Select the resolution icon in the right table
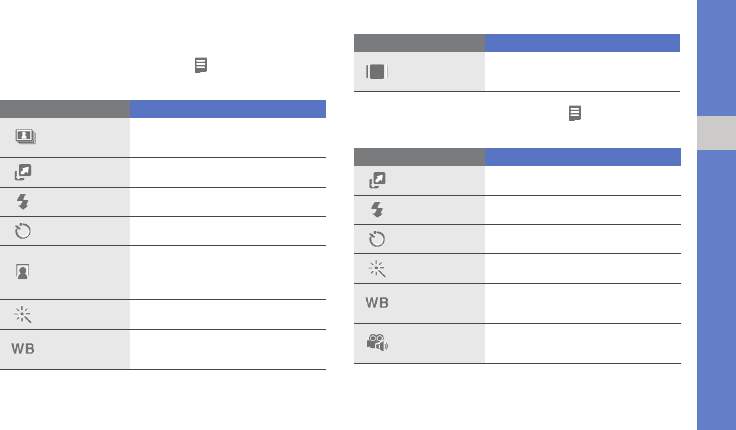The image size is (736, 430). pyautogui.click(x=377, y=180)
